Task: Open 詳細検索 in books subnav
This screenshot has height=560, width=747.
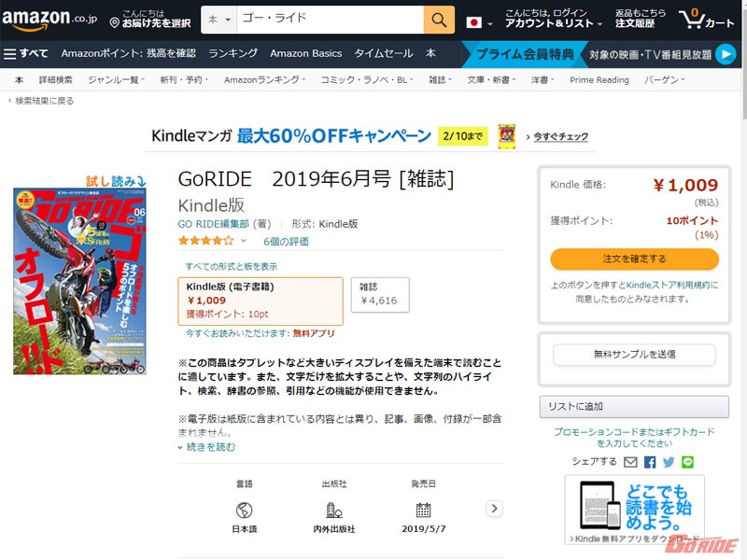Action: pyautogui.click(x=56, y=80)
